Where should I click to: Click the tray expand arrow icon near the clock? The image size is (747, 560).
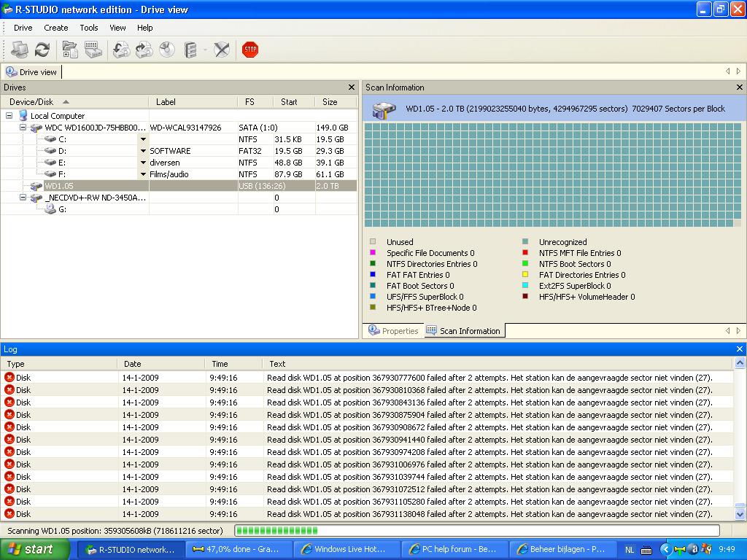pos(665,549)
